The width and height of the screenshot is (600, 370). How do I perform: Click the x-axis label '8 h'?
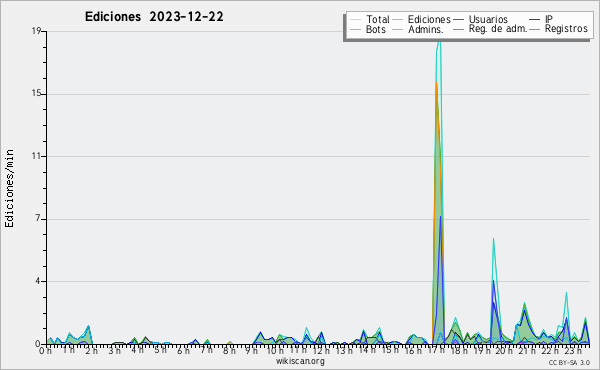229,350
